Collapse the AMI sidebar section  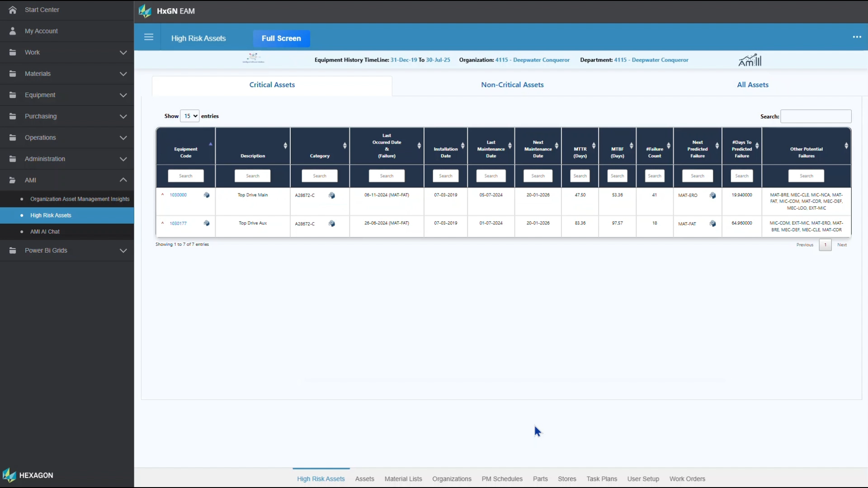(x=123, y=180)
